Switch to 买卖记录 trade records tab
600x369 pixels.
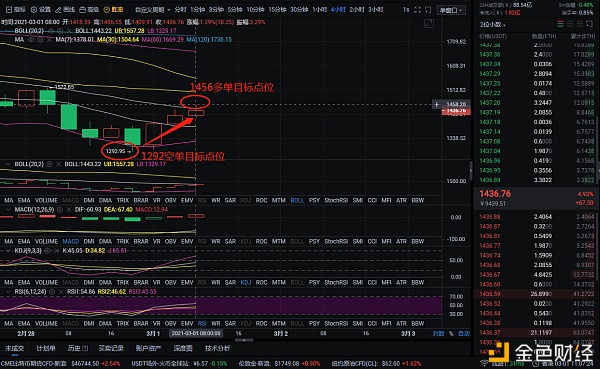(x=111, y=348)
